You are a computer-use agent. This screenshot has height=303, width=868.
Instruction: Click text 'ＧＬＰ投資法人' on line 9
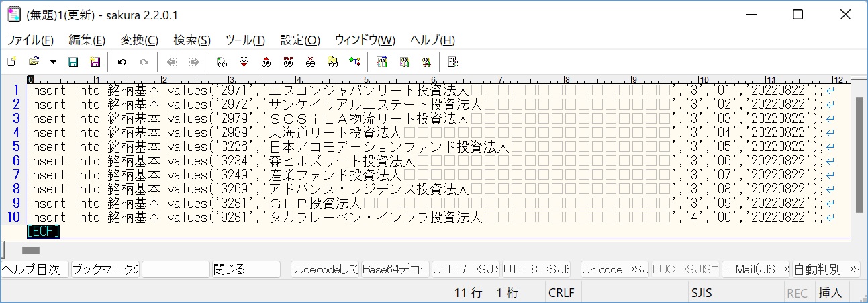(315, 204)
